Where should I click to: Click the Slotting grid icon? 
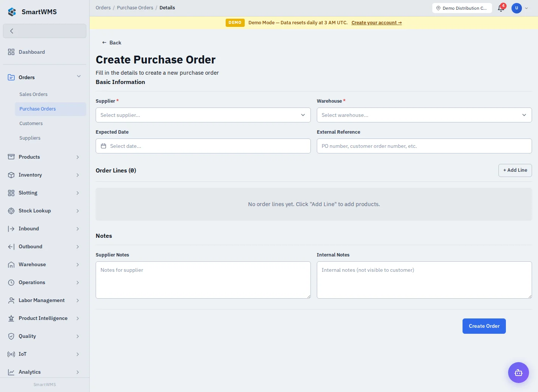click(x=11, y=193)
